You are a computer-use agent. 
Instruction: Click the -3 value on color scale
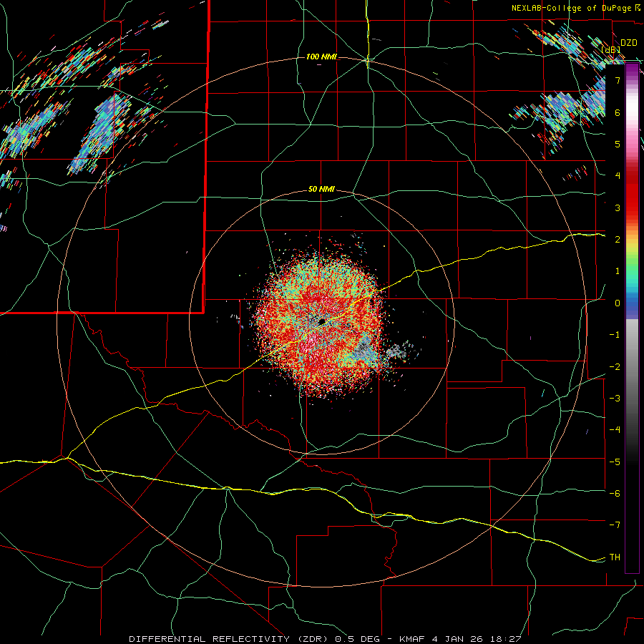(615, 398)
